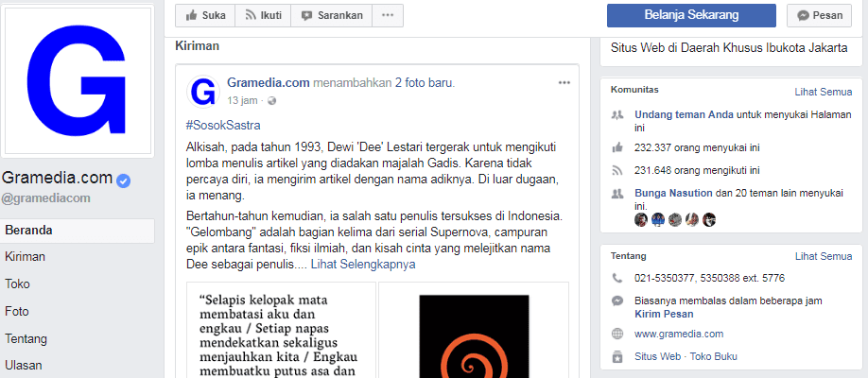Screen dimensions: 868x378
Task: Click the Suka thumbs-up like button
Action: point(205,15)
